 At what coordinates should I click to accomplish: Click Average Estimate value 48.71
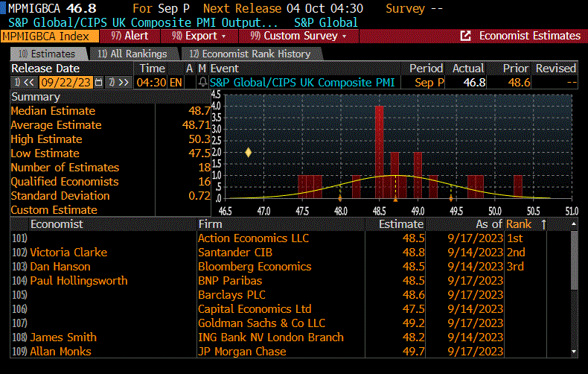coord(196,125)
